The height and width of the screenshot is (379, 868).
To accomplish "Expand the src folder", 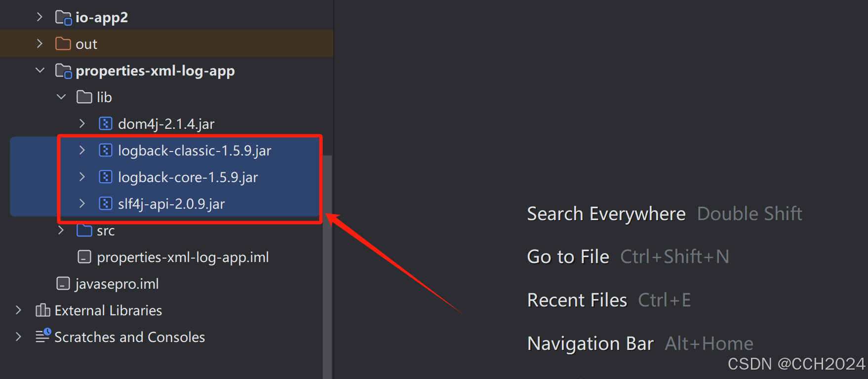I will pyautogui.click(x=61, y=230).
